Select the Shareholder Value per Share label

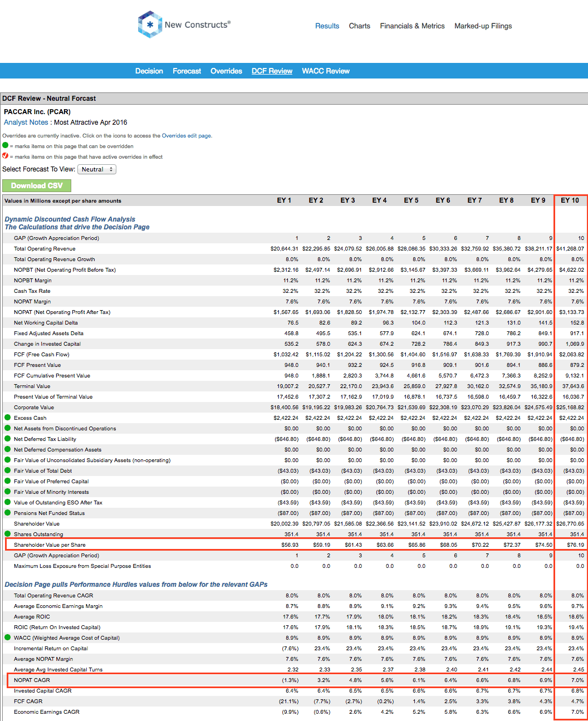[50, 545]
